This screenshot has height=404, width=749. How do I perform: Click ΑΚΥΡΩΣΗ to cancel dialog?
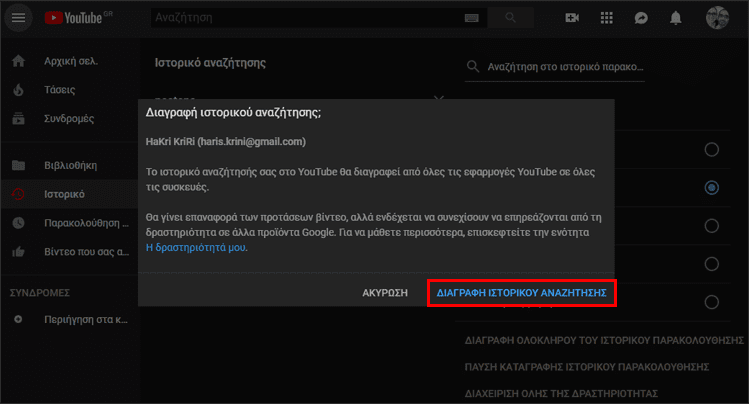pyautogui.click(x=385, y=293)
